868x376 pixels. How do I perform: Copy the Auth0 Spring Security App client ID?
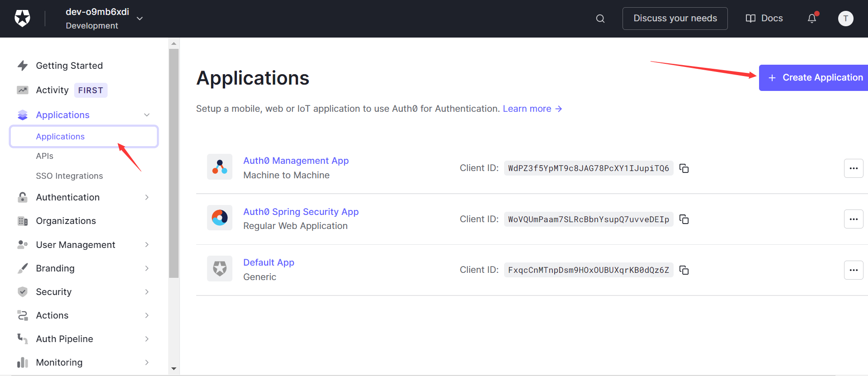tap(684, 219)
